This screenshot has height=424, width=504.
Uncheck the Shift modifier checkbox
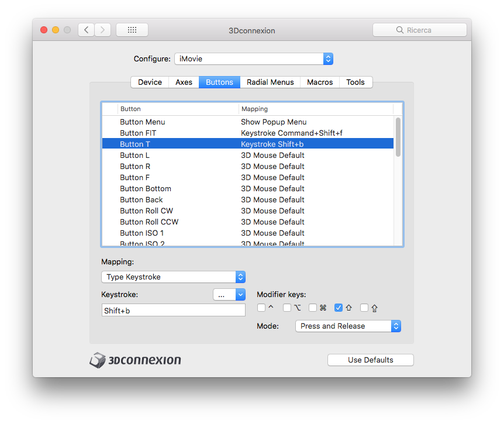point(339,308)
